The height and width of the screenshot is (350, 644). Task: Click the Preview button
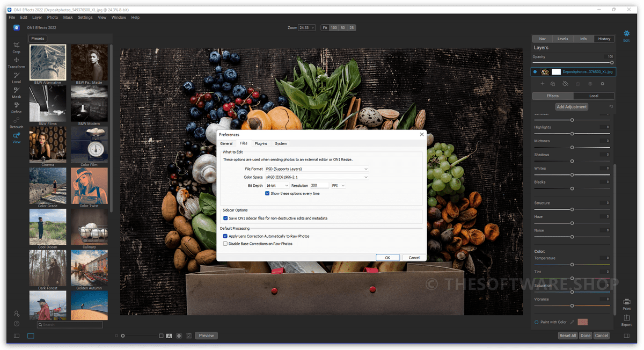(207, 336)
